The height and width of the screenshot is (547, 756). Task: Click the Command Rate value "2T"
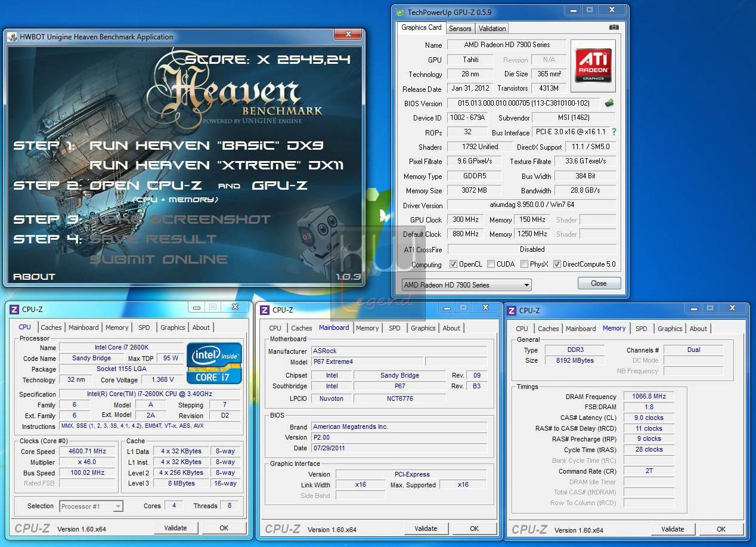point(649,471)
